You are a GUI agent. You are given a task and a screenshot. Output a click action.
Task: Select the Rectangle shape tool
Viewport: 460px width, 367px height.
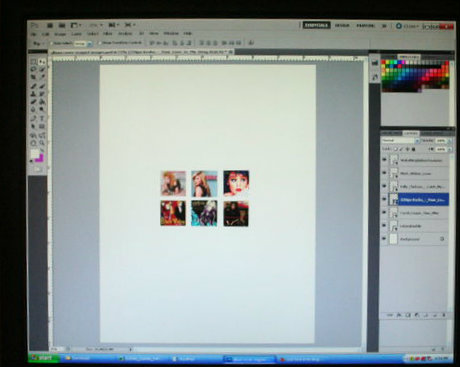[x=42, y=126]
